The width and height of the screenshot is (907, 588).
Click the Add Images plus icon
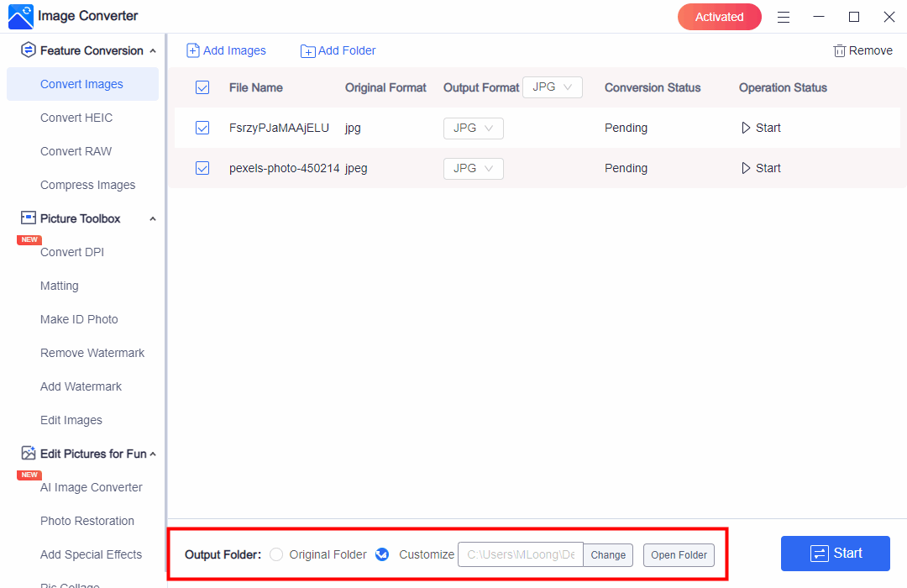[x=193, y=51]
